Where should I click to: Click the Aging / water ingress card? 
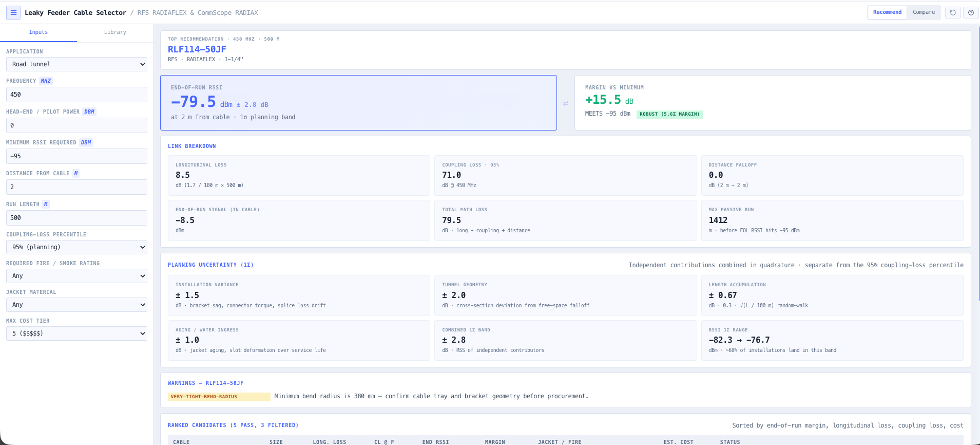[x=299, y=340]
